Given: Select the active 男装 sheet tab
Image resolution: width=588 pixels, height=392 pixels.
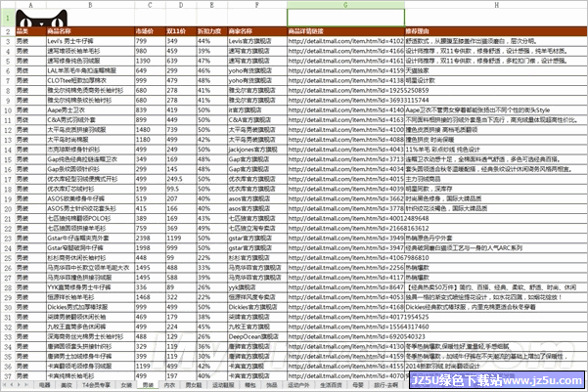Looking at the screenshot, I should click(148, 385).
